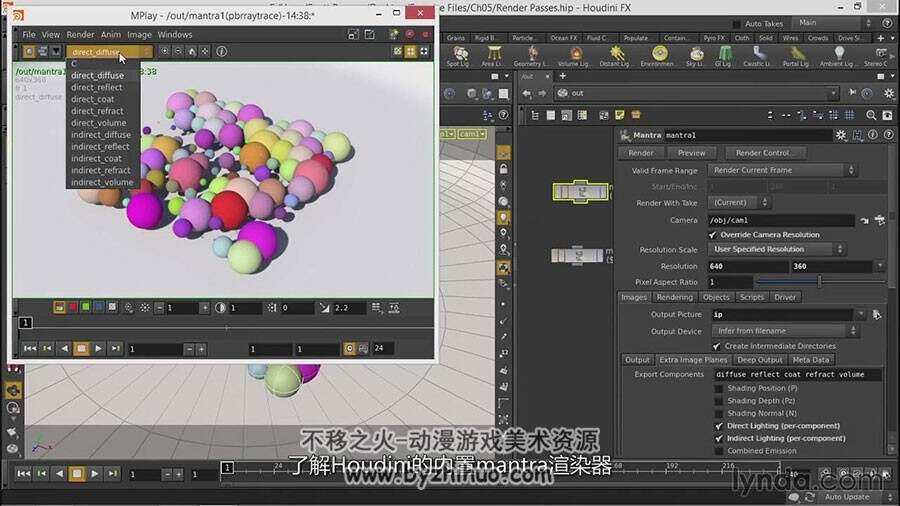The width and height of the screenshot is (900, 506).
Task: Uncheck Indirect Lighting (per-component)
Action: point(719,439)
